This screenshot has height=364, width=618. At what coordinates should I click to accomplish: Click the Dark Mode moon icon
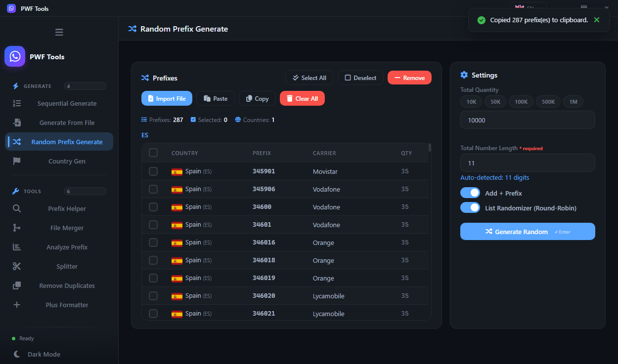click(x=17, y=354)
